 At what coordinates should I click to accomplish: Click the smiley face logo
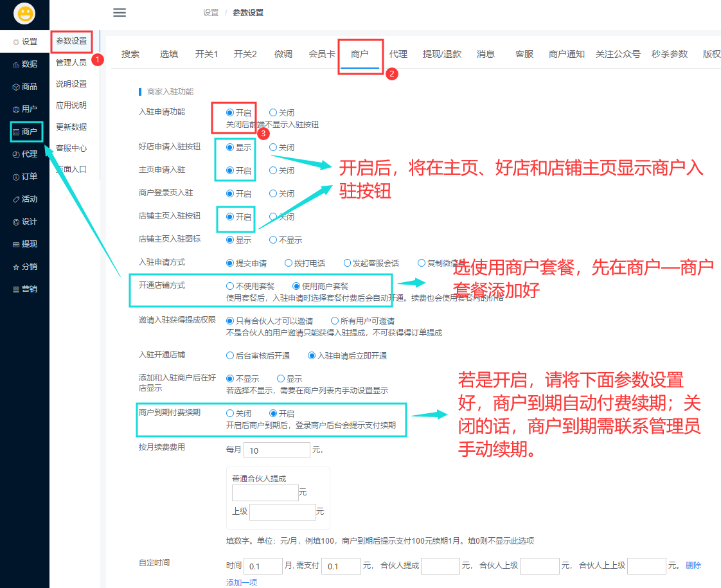tap(24, 13)
